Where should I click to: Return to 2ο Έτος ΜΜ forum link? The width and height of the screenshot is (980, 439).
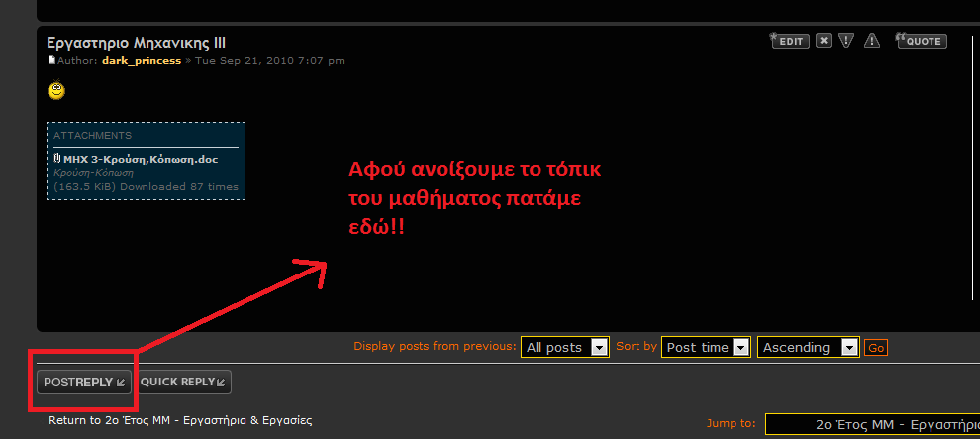pos(180,420)
